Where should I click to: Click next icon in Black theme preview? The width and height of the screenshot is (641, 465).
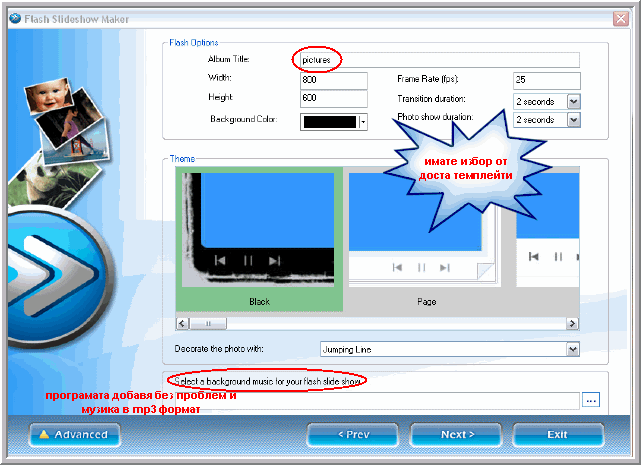click(274, 261)
